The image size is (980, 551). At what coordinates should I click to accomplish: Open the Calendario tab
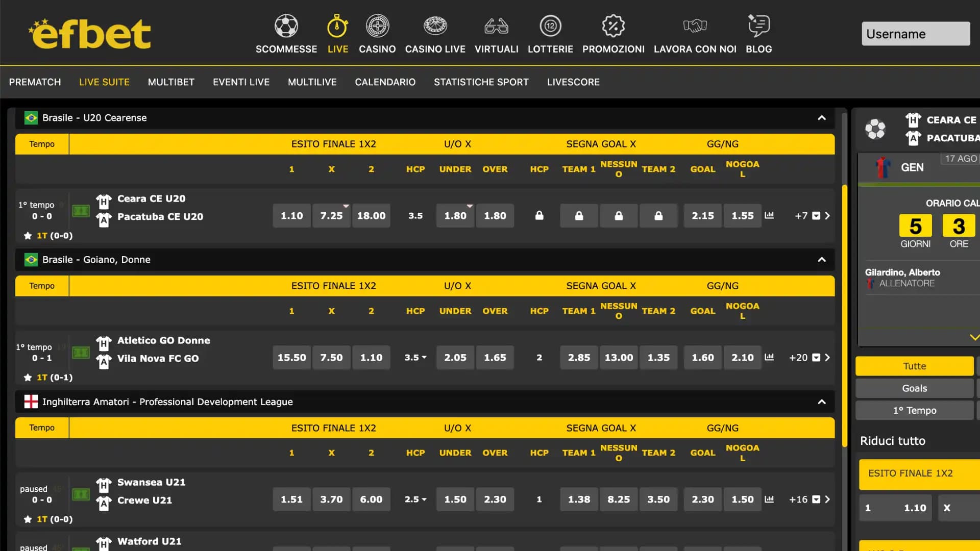[x=385, y=82]
